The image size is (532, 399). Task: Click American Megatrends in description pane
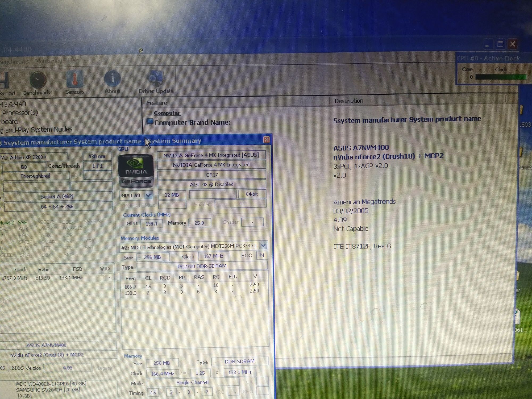coord(364,202)
